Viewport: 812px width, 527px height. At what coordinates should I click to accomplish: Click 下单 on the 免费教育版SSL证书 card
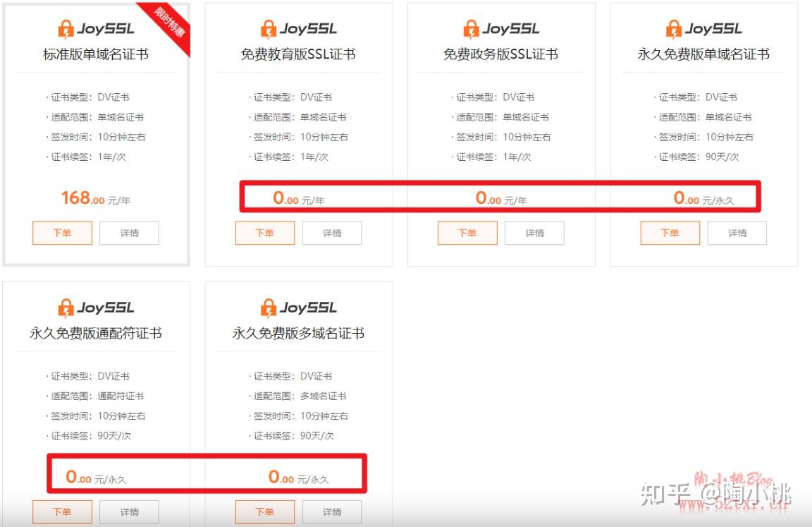(264, 233)
